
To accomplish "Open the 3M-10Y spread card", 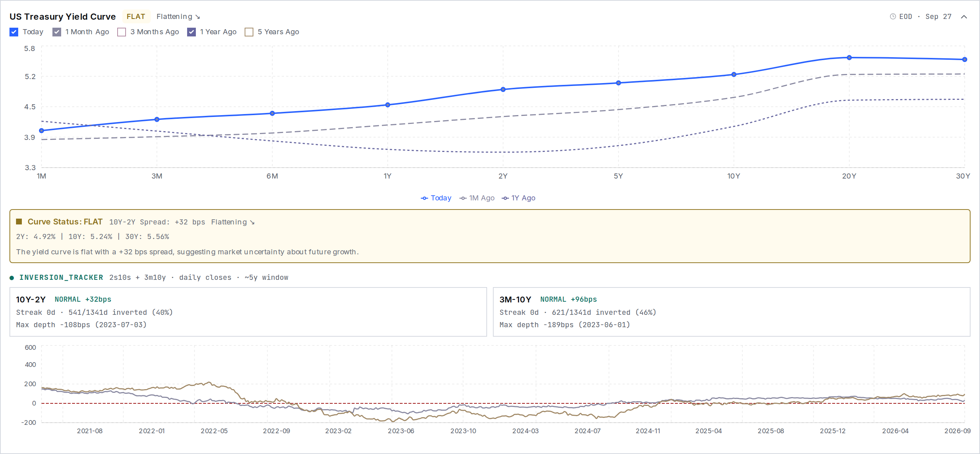I will pos(731,312).
